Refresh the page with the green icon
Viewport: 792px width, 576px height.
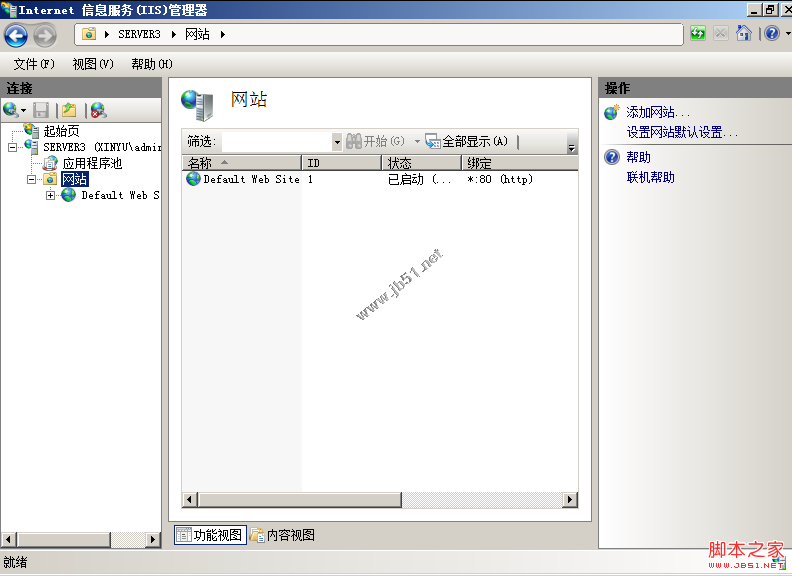[x=698, y=34]
